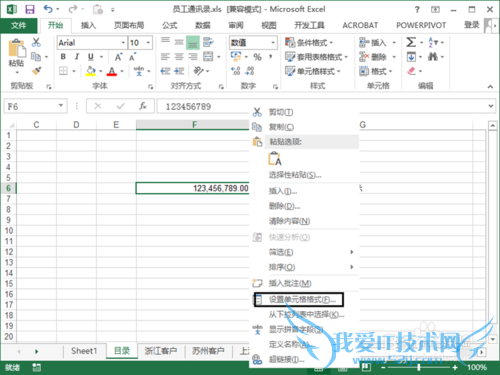Click Insert cells button in ribbon

373,43
